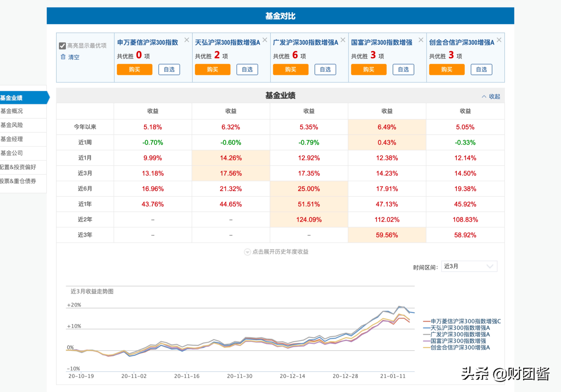Switch to the 基金经理 tab
561x392 pixels.
click(x=12, y=139)
